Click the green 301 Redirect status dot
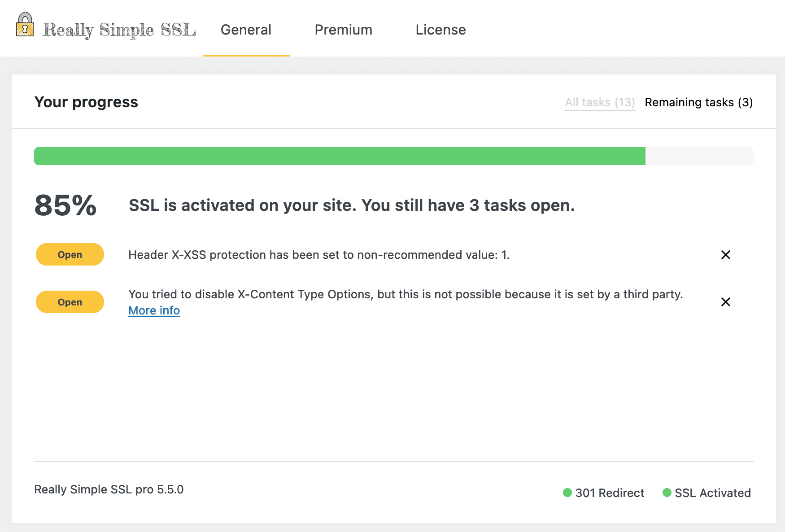 [567, 493]
